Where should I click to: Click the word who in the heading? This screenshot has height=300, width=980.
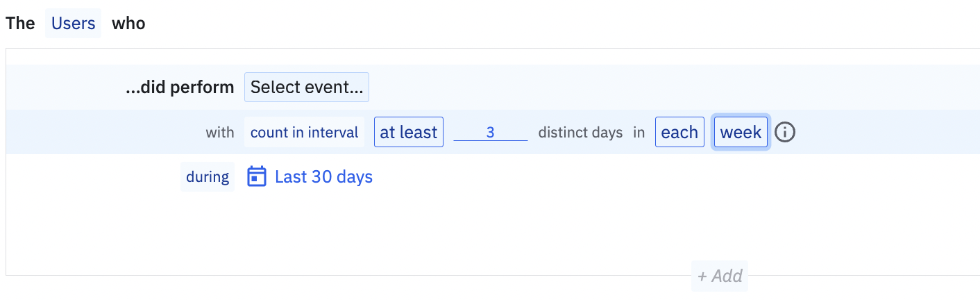[128, 23]
